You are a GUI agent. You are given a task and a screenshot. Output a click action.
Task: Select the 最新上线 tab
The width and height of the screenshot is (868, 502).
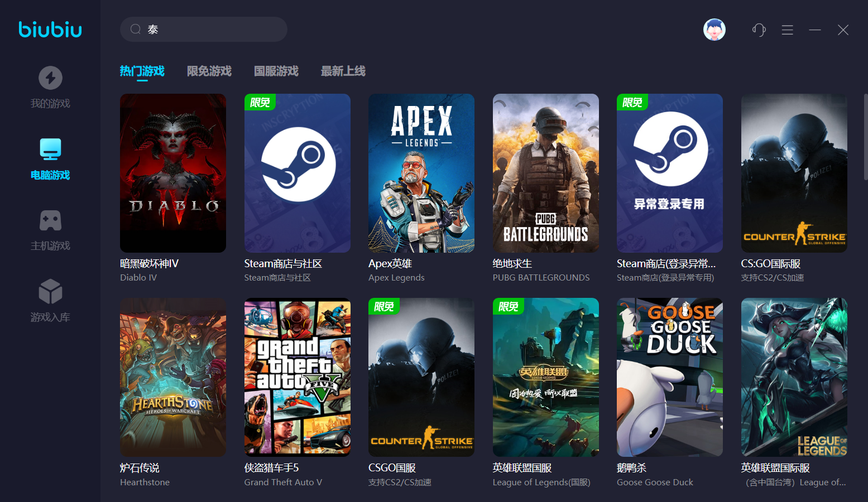(x=343, y=71)
